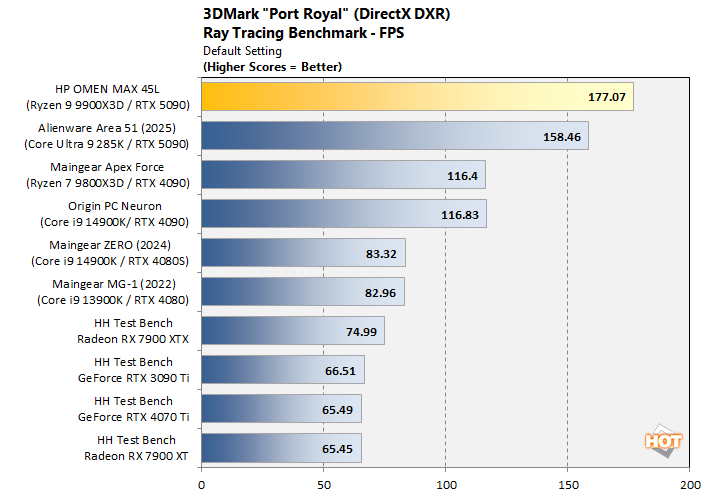Image resolution: width=708 pixels, height=496 pixels.
Task: Click '(Core i9 14900K / RTX 4080S)' spec text
Action: point(110,261)
